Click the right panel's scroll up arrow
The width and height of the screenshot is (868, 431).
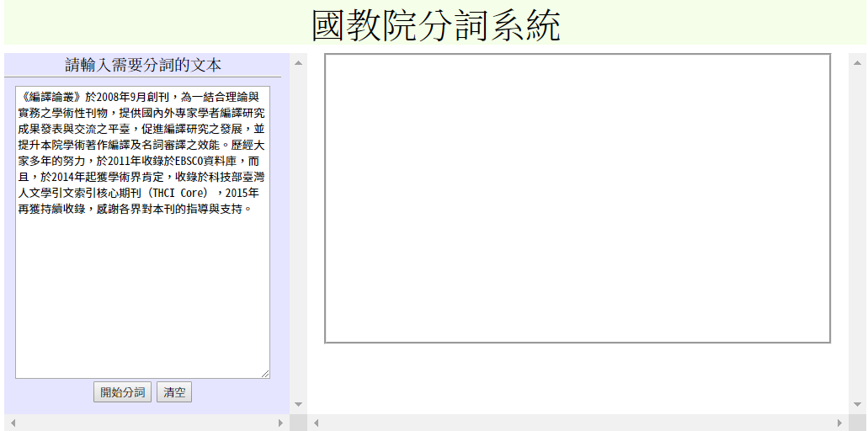(x=857, y=62)
